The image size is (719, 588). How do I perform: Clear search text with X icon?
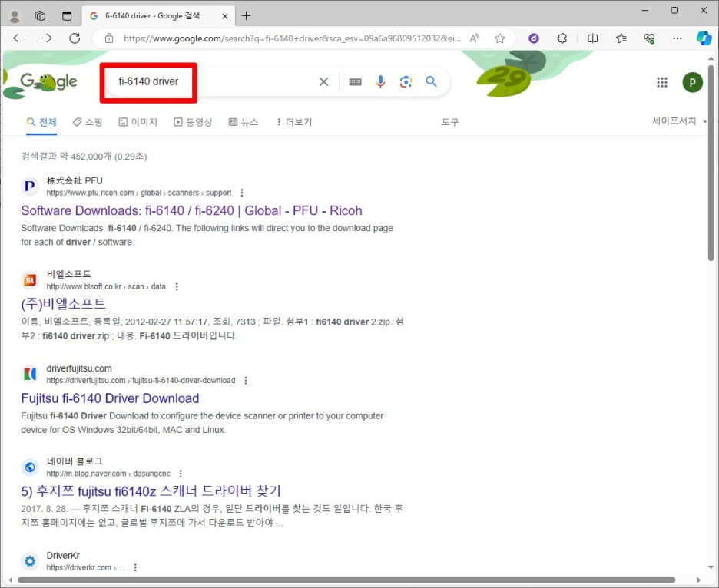point(323,81)
